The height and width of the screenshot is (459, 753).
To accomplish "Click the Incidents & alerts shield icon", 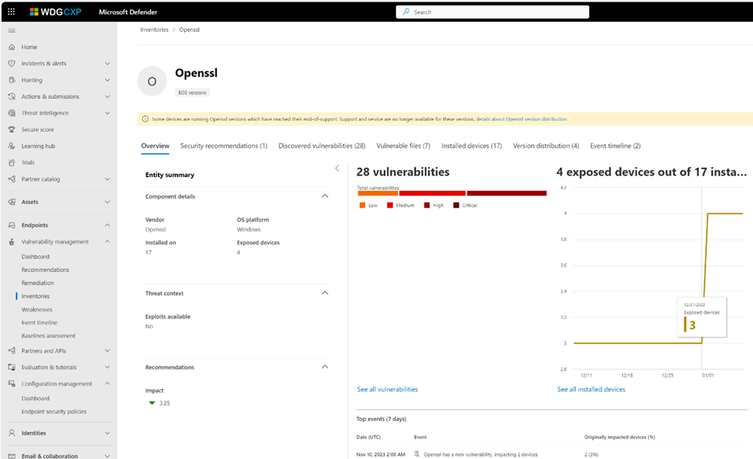I will 12,63.
